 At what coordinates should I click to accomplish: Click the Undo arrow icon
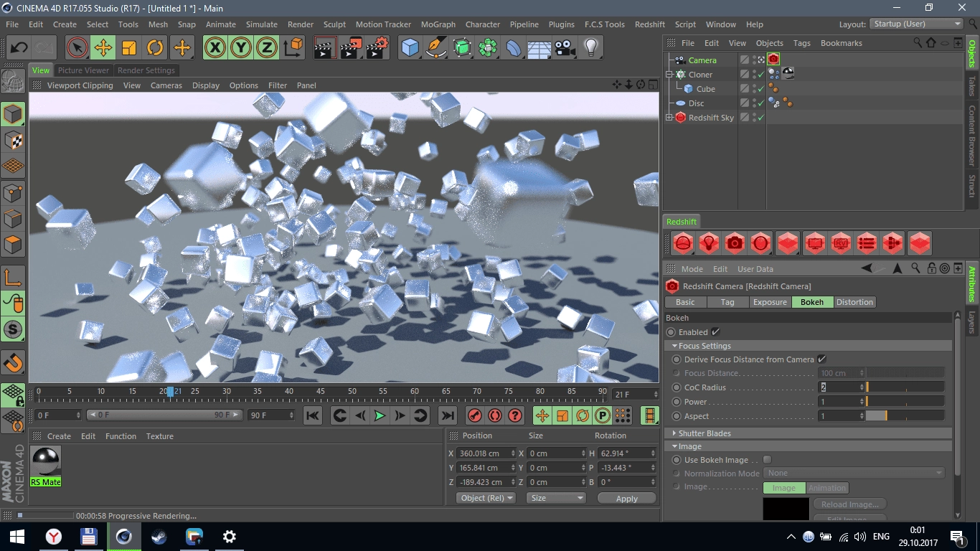(x=19, y=48)
